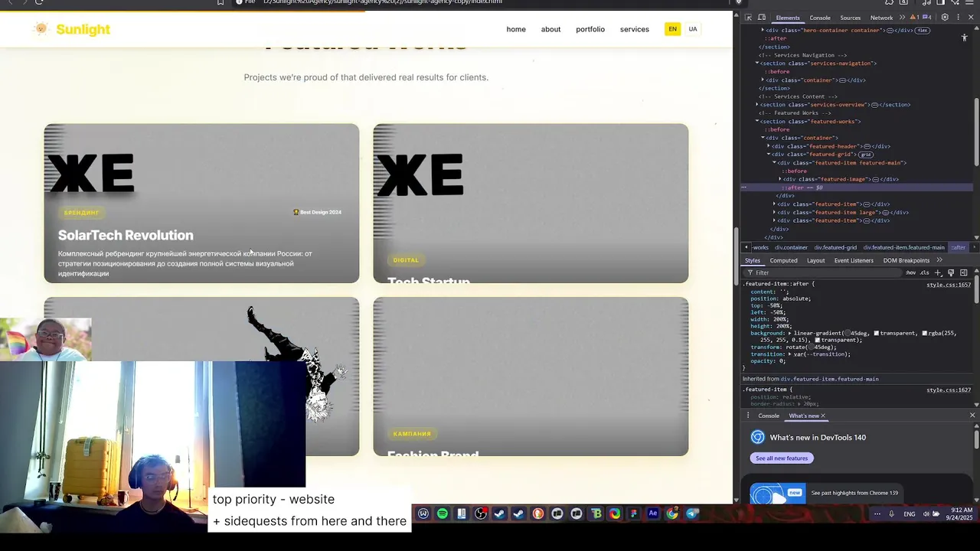Viewport: 980px width, 551px height.
Task: Expand linear-gradient background value triangle
Action: coord(790,334)
